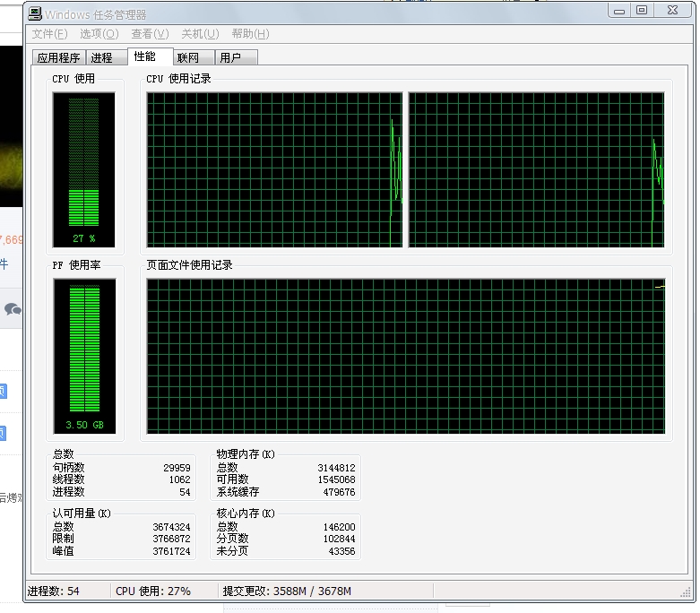Click the CPU 使用记录 group label
This screenshot has height=613, width=700.
[178, 79]
